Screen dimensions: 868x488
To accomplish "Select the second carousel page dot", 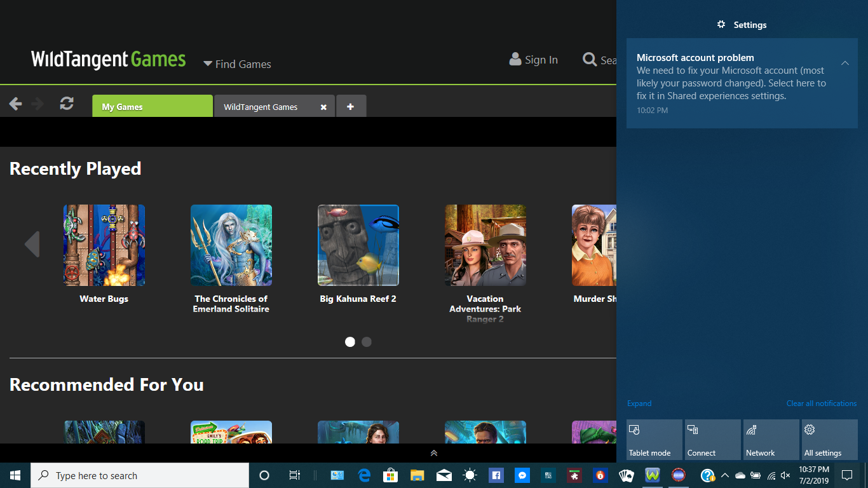I will [367, 342].
